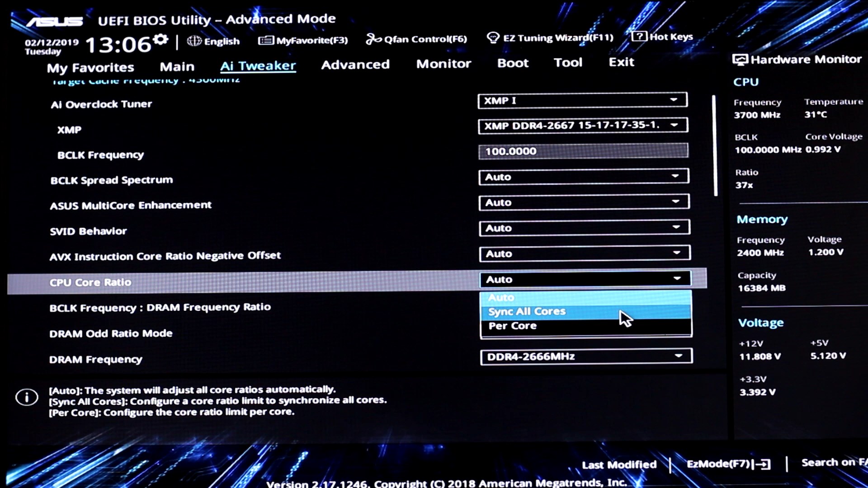The height and width of the screenshot is (488, 868).
Task: Click the EZ Tuning Wizard bulb icon
Action: (x=493, y=38)
